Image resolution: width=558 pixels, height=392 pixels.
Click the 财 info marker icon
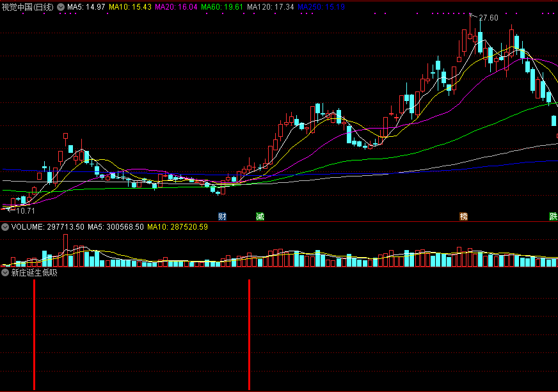[222, 216]
